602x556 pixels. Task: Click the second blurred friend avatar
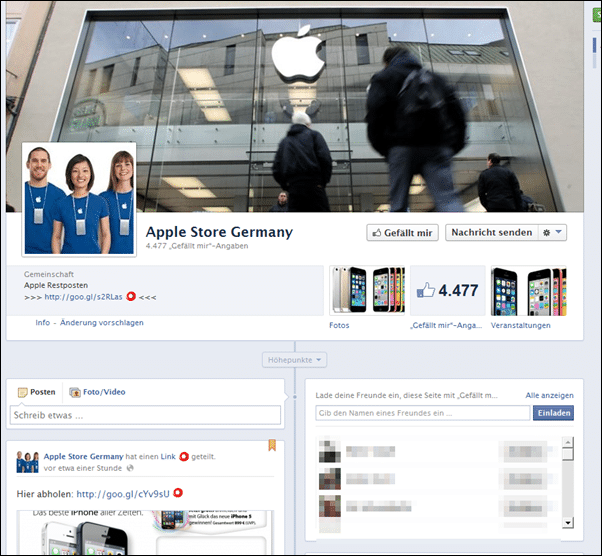(x=330, y=479)
